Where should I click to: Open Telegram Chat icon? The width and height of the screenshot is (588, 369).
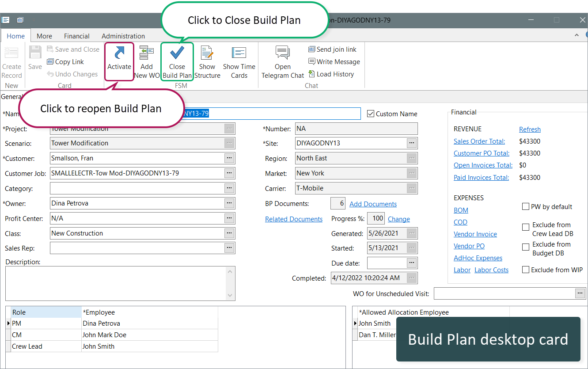(x=283, y=53)
